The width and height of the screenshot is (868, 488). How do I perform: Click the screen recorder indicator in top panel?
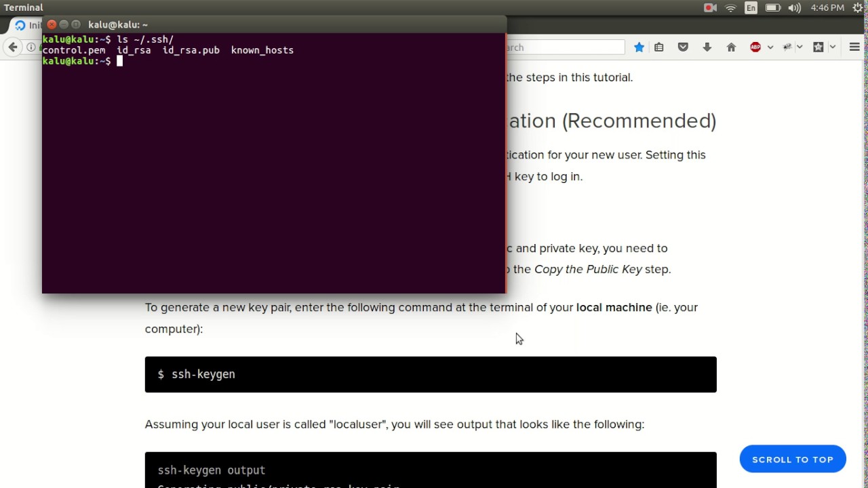point(710,7)
